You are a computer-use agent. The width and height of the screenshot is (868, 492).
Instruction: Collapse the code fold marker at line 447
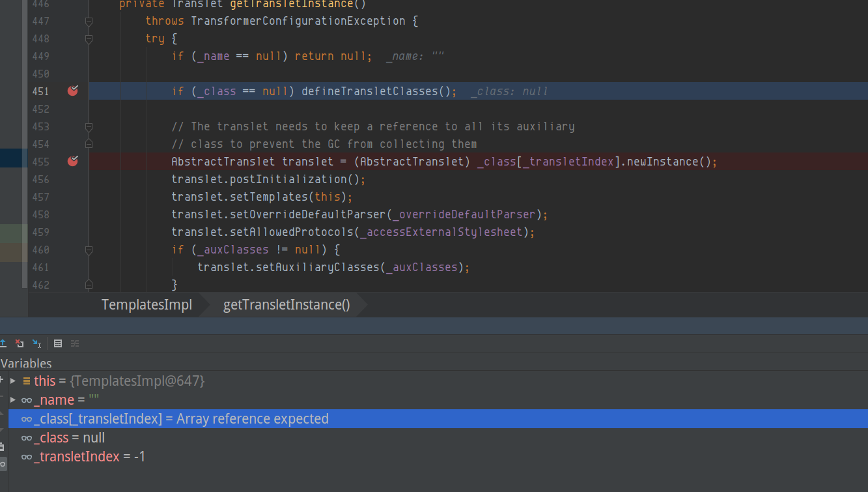(89, 21)
